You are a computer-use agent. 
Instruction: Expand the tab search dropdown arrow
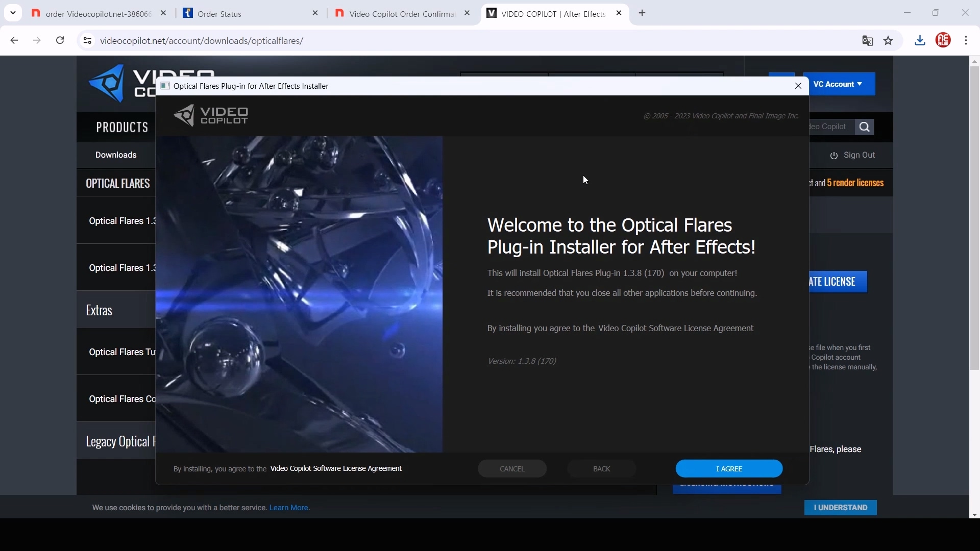(x=13, y=13)
